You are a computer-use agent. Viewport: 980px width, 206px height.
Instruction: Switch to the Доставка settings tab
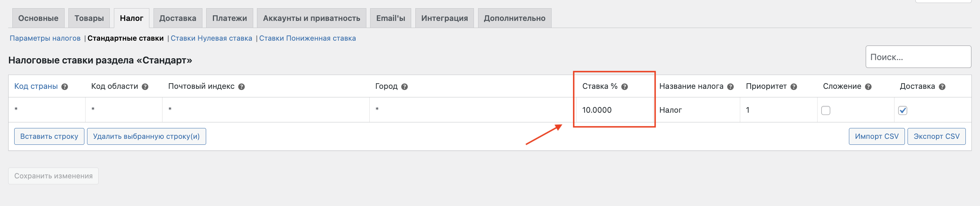(178, 18)
